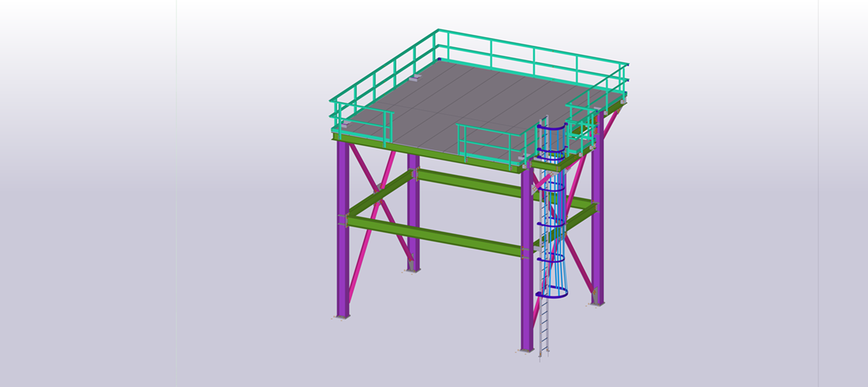Click the front-right purple column beside the ladder
The width and height of the screenshot is (868, 387).
coord(527,294)
